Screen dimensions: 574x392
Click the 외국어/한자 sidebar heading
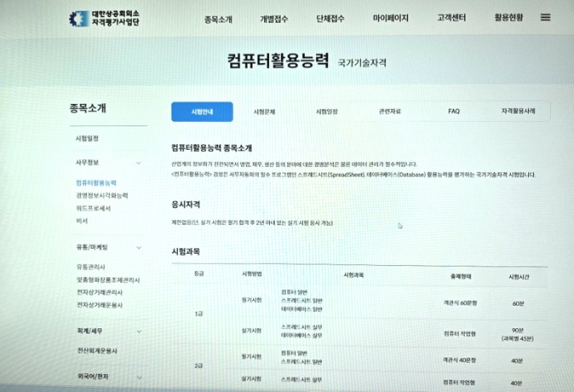pyautogui.click(x=93, y=376)
